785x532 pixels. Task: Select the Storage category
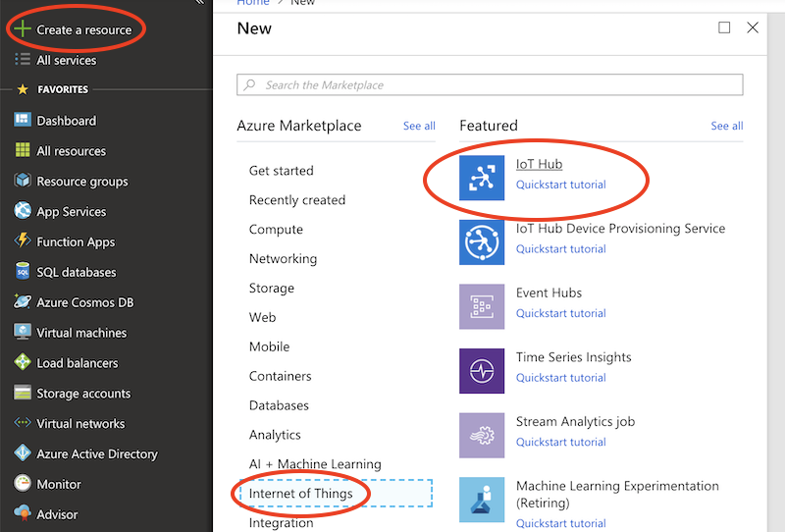coord(272,288)
